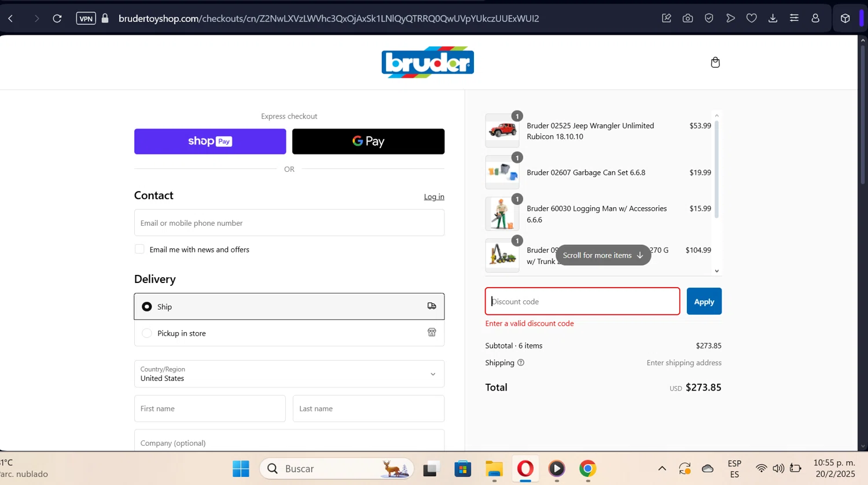Open the player/send arrow icon in toolbar
This screenshot has height=485, width=868.
pos(730,19)
